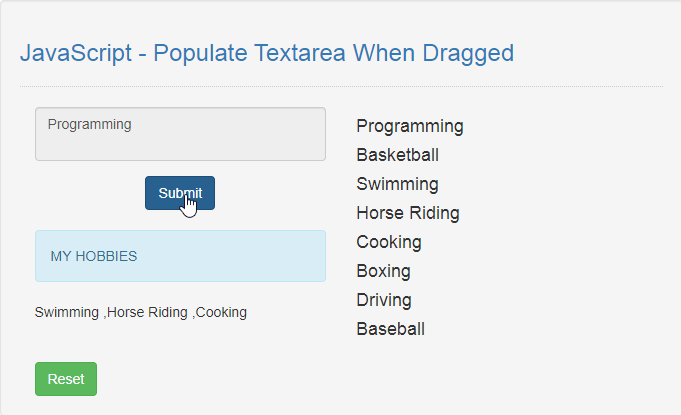Viewport: 681px width, 415px height.
Task: Click the word Populate in the heading
Action: point(200,53)
